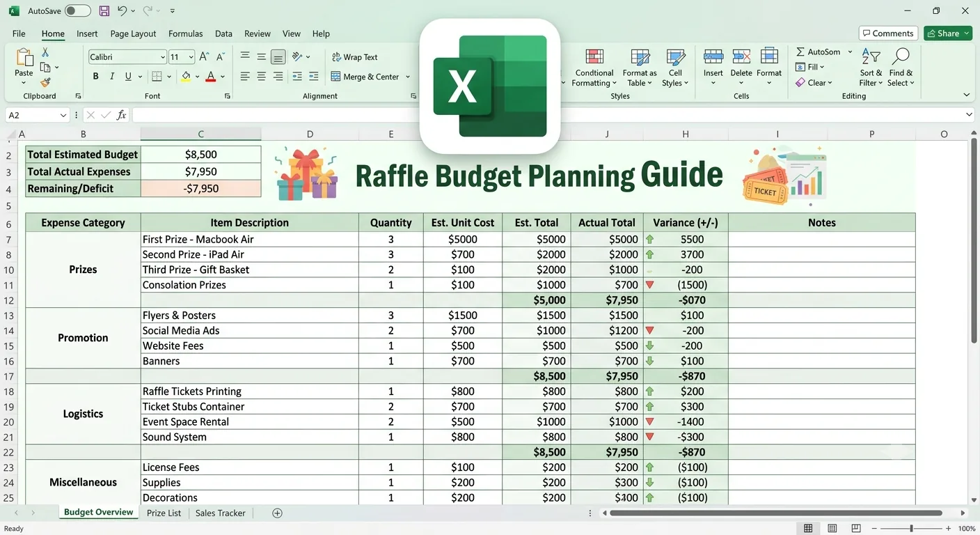
Task: Click the Format as Table icon
Action: pos(640,57)
